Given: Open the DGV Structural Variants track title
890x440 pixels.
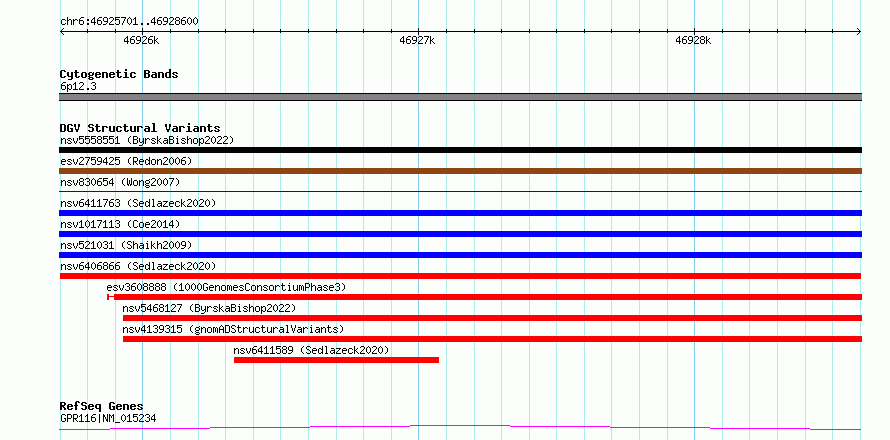Looking at the screenshot, I should 140,128.
